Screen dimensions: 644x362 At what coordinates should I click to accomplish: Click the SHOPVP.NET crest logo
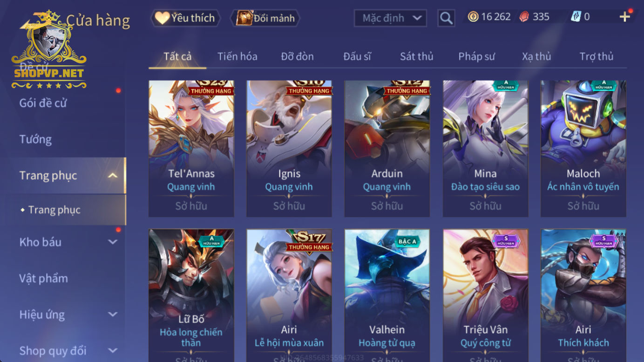click(x=49, y=50)
